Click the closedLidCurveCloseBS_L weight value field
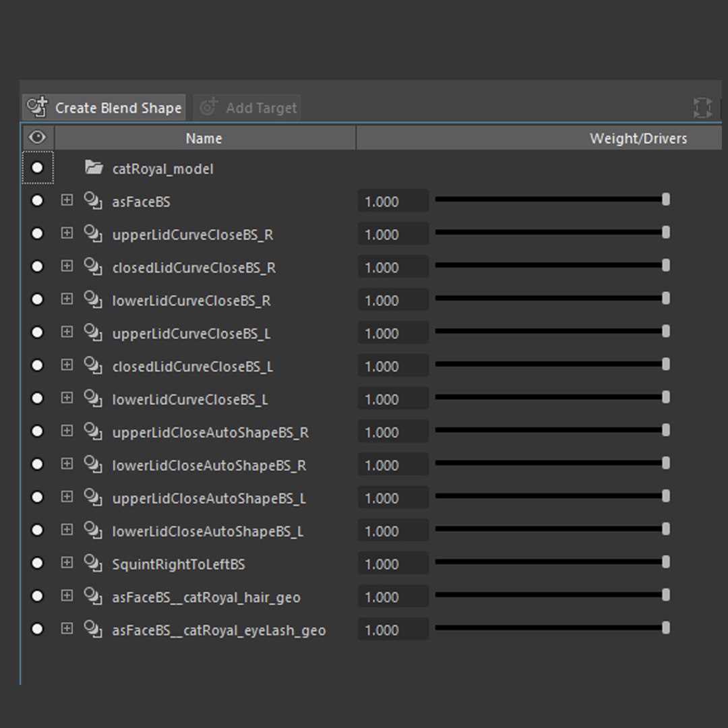Screen dimensions: 728x728 pyautogui.click(x=393, y=366)
